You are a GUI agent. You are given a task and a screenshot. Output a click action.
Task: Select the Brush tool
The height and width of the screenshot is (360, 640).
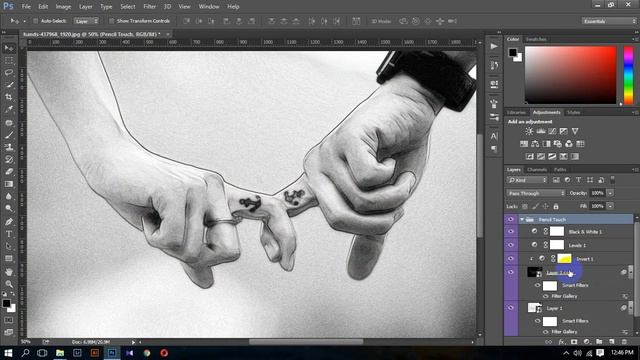coord(9,135)
